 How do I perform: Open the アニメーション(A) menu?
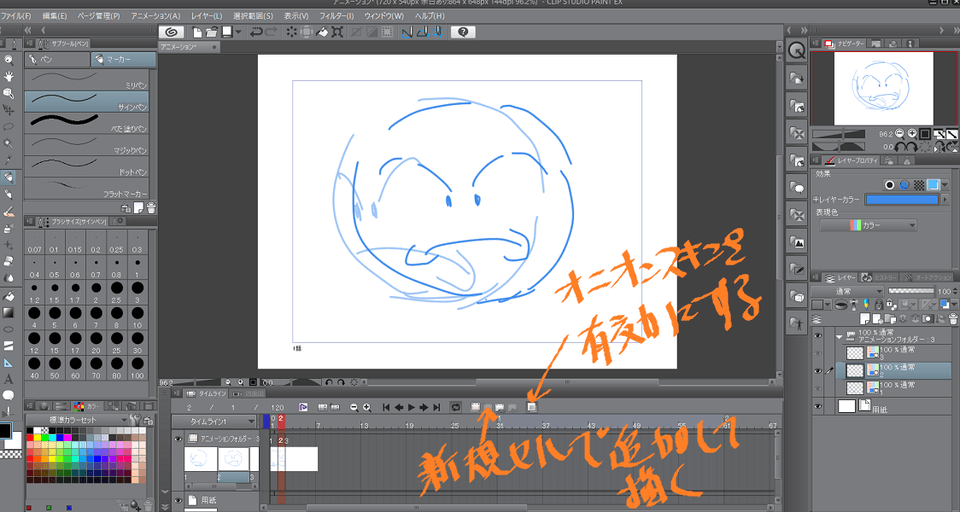156,16
